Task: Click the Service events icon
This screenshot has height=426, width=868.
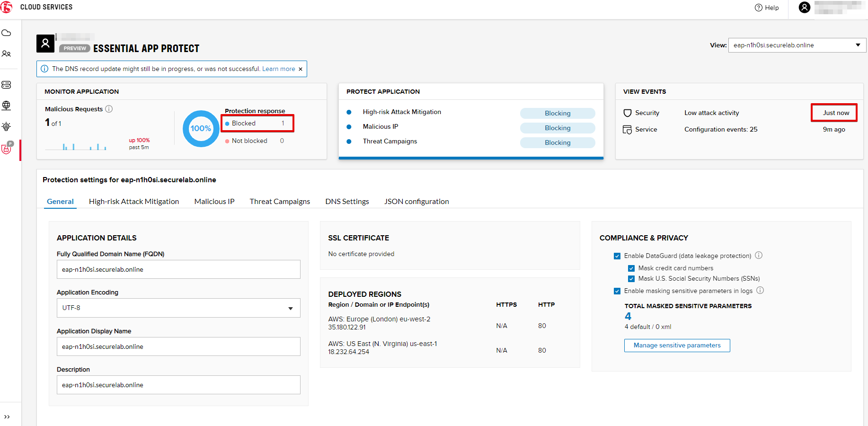Action: [x=628, y=130]
